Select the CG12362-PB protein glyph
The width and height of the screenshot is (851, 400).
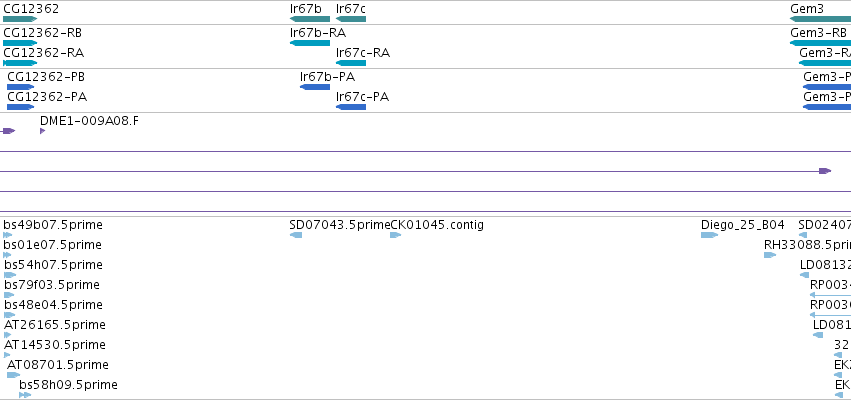click(20, 87)
